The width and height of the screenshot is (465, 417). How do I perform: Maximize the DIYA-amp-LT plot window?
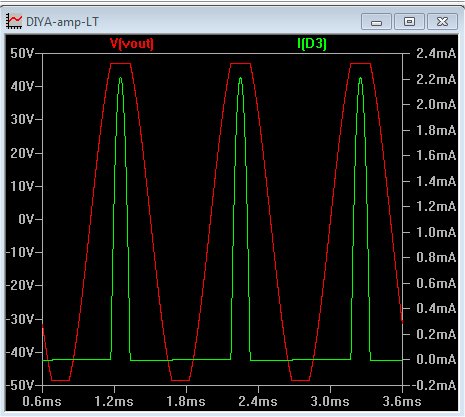[409, 22]
